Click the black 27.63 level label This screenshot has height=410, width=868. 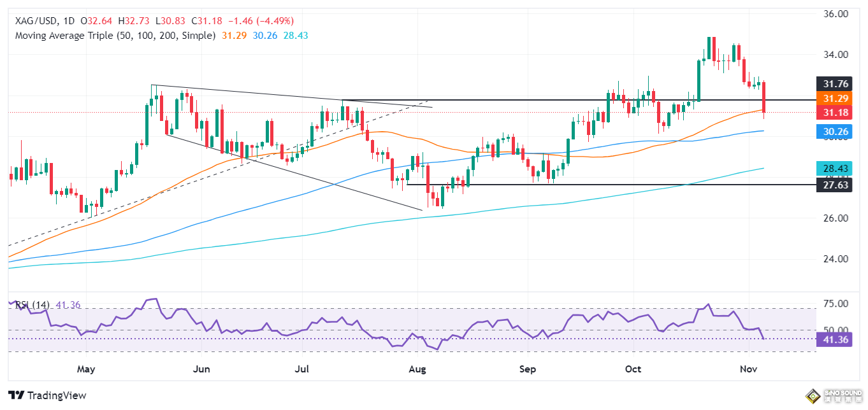835,185
